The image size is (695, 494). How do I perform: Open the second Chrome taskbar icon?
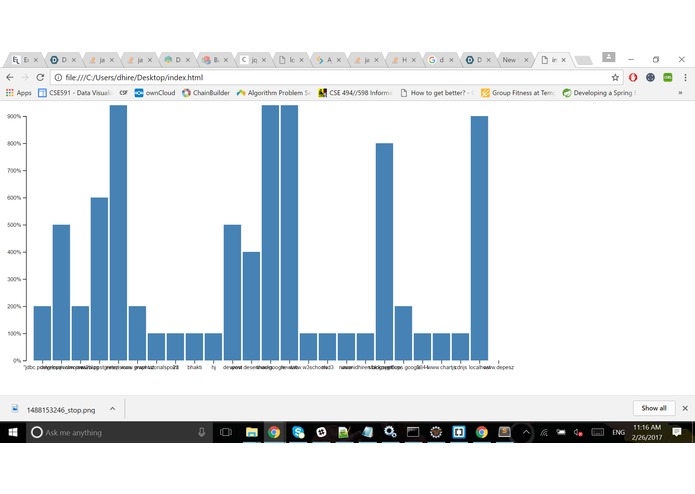(x=482, y=432)
